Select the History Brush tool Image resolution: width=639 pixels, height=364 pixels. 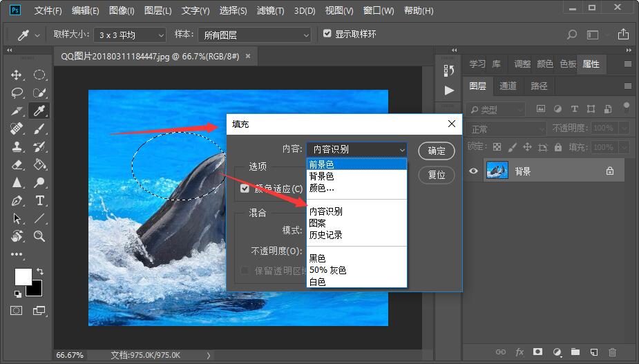tap(39, 146)
